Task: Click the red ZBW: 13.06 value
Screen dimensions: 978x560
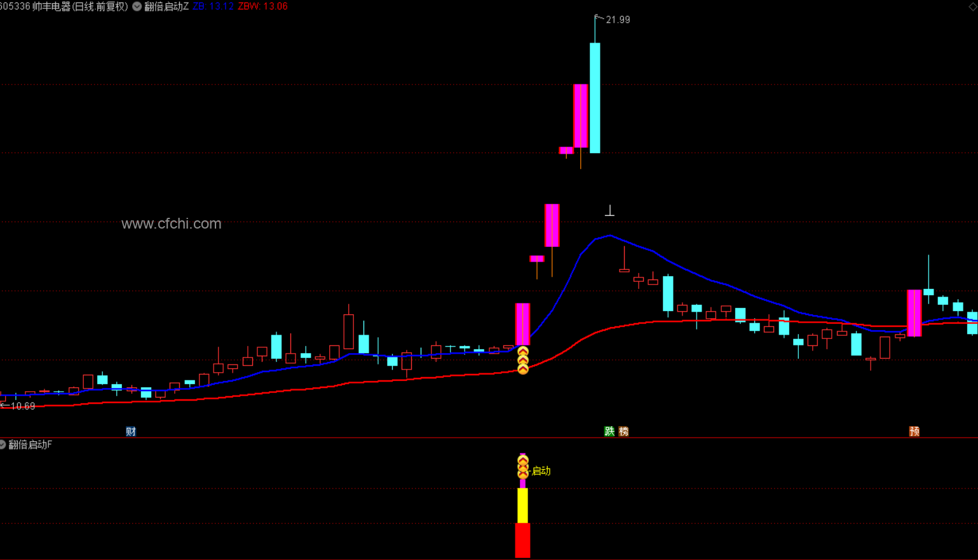Action: pos(262,6)
